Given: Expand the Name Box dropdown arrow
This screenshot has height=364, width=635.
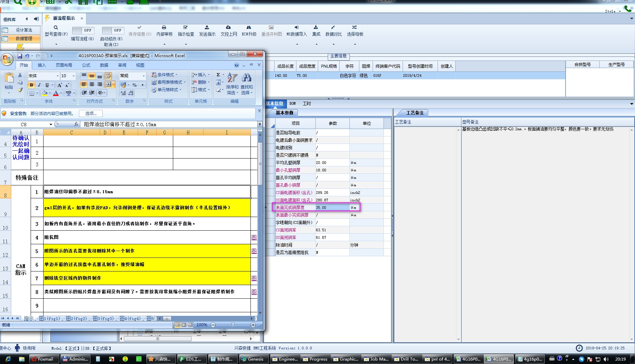Looking at the screenshot, I should pos(51,125).
